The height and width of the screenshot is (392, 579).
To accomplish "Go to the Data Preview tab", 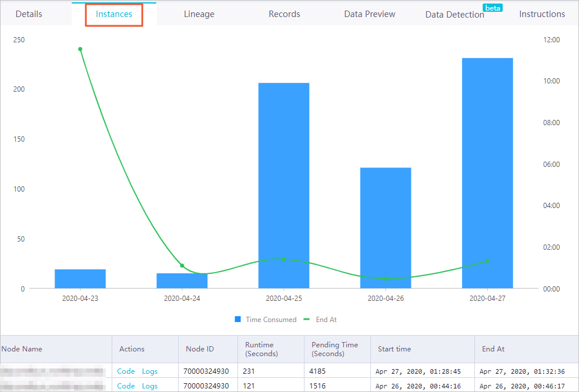I will [x=370, y=14].
